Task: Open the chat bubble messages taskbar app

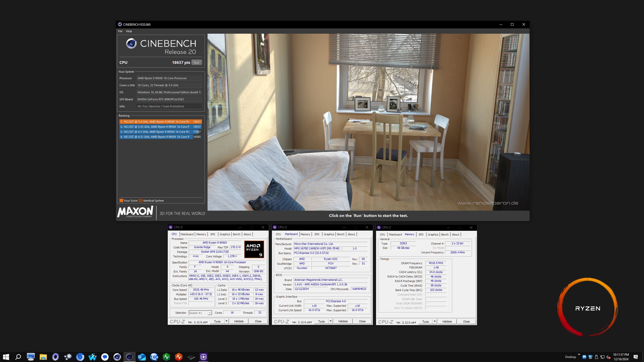Action: (x=105, y=357)
